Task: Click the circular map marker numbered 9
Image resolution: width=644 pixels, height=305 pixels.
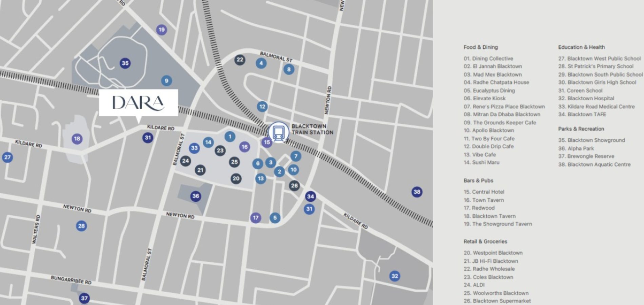Action: coord(166,81)
